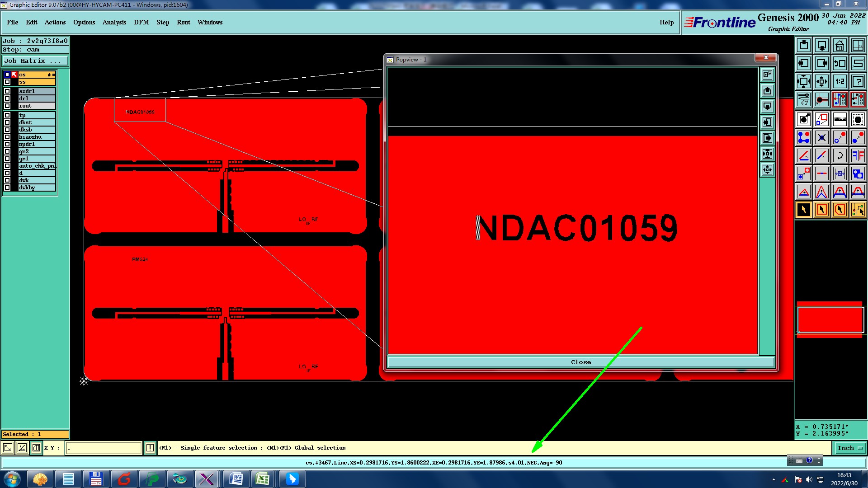Open the DFM menu
Viewport: 868px width, 488px height.
pyautogui.click(x=141, y=22)
